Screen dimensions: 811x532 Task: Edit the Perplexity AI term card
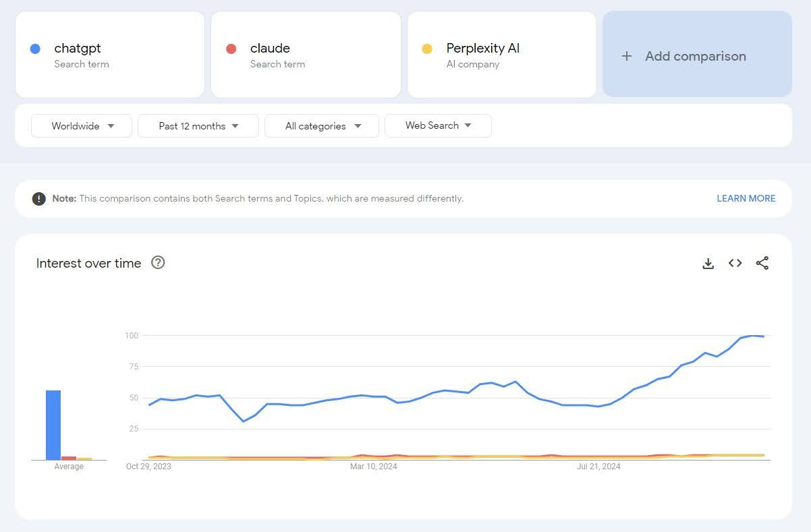tap(502, 55)
